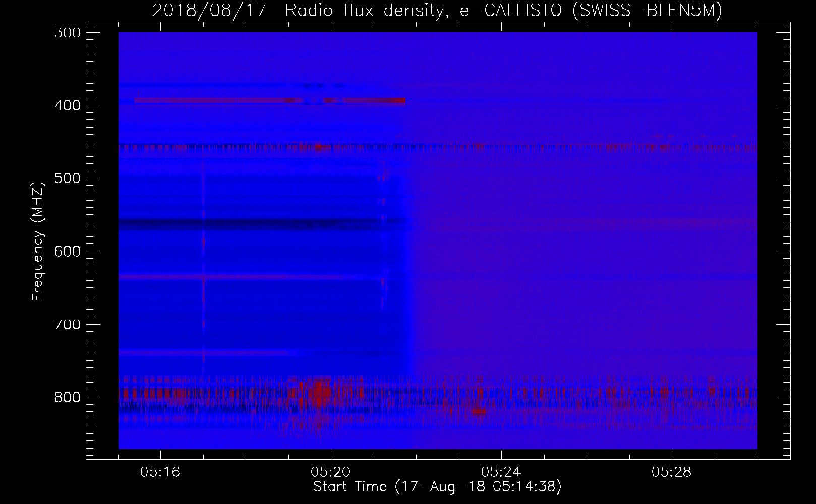This screenshot has width=816, height=504.
Task: Click the bright red burst near 800 MHz at 05:20
Action: click(319, 393)
